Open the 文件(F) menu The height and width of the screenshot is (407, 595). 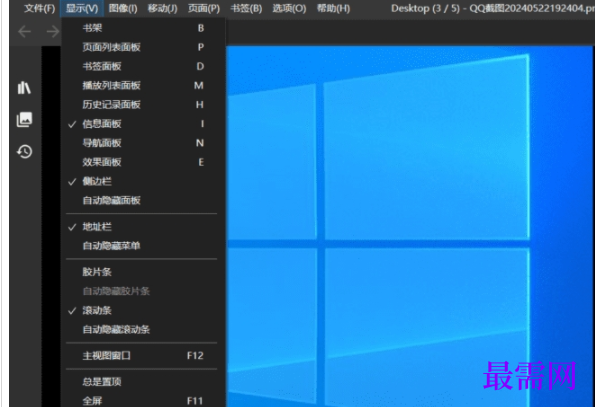coord(39,8)
